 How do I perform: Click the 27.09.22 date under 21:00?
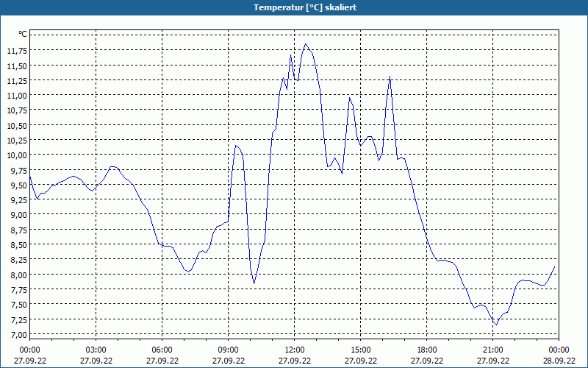pyautogui.click(x=492, y=361)
